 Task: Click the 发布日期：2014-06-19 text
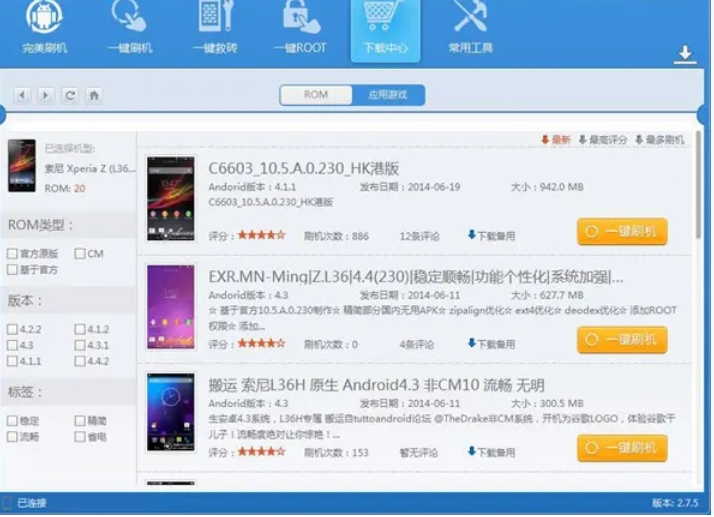[x=410, y=187]
